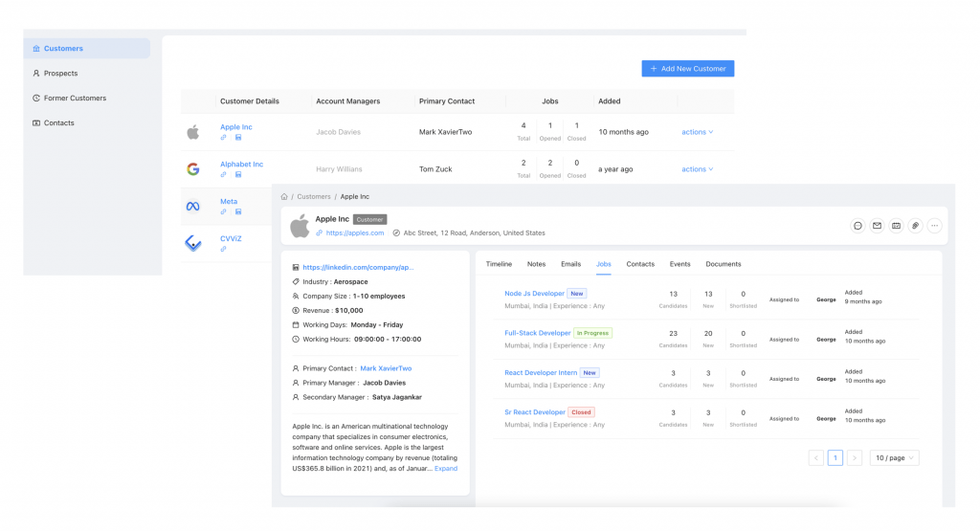Click Customers in the breadcrumb

(314, 196)
